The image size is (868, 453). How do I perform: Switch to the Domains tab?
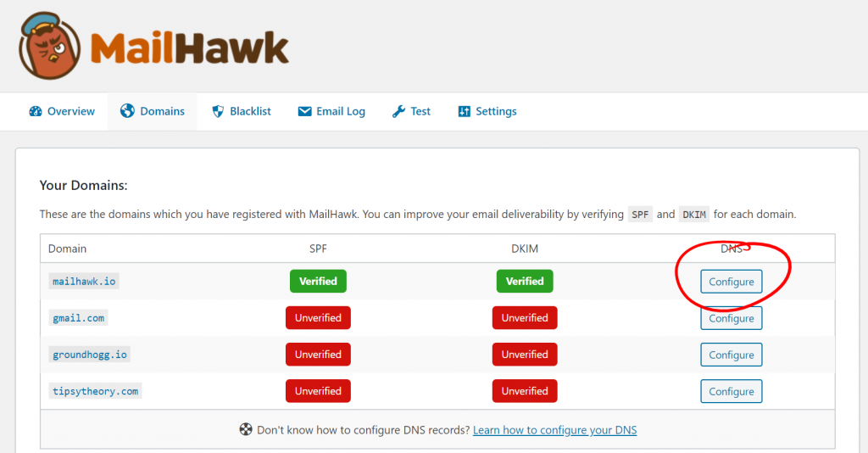[153, 111]
